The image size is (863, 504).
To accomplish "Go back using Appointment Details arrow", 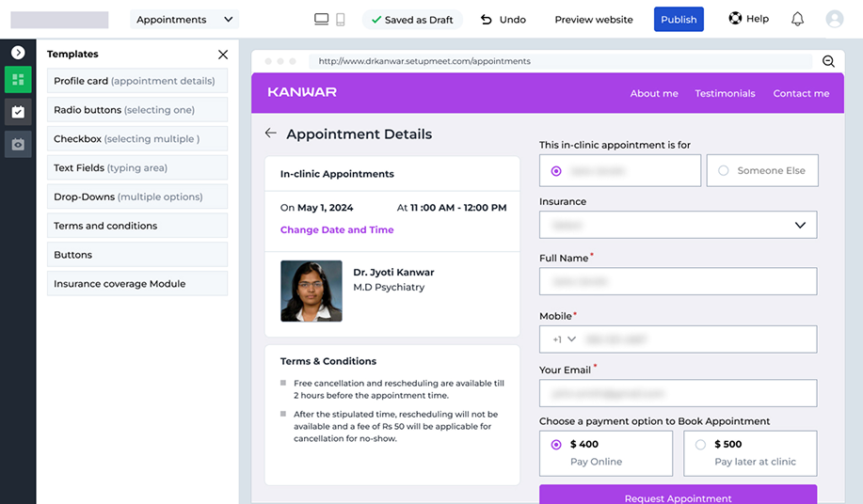I will tap(271, 134).
